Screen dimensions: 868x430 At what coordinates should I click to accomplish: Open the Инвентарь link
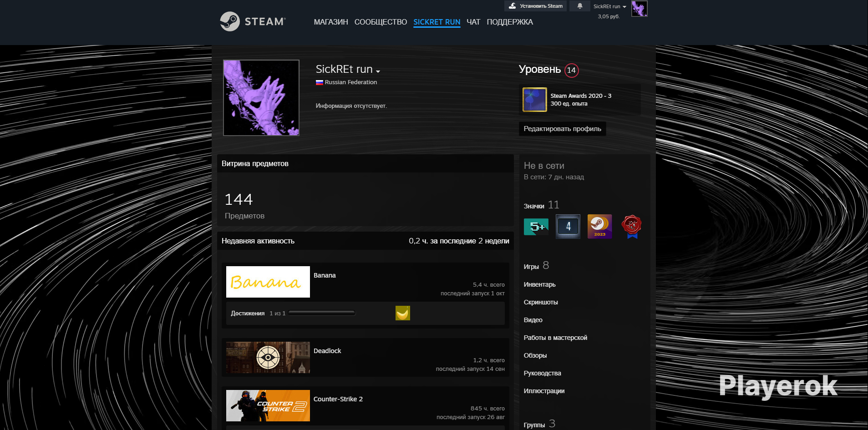coord(540,284)
